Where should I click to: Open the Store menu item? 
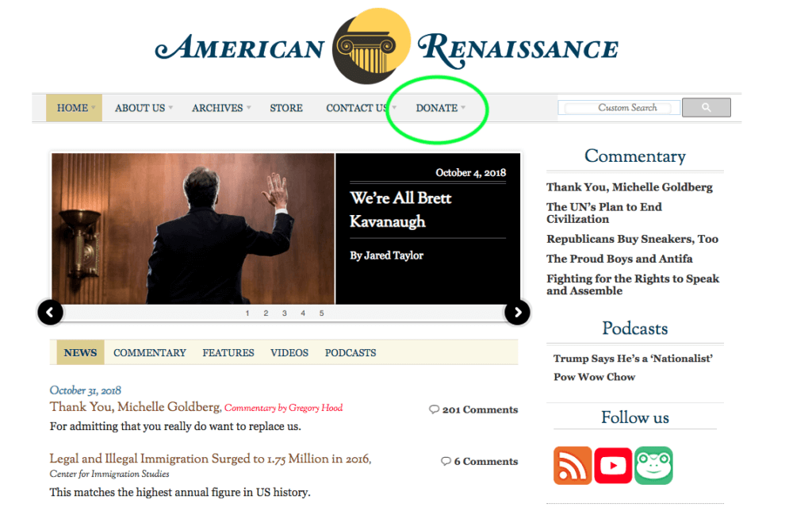(285, 108)
